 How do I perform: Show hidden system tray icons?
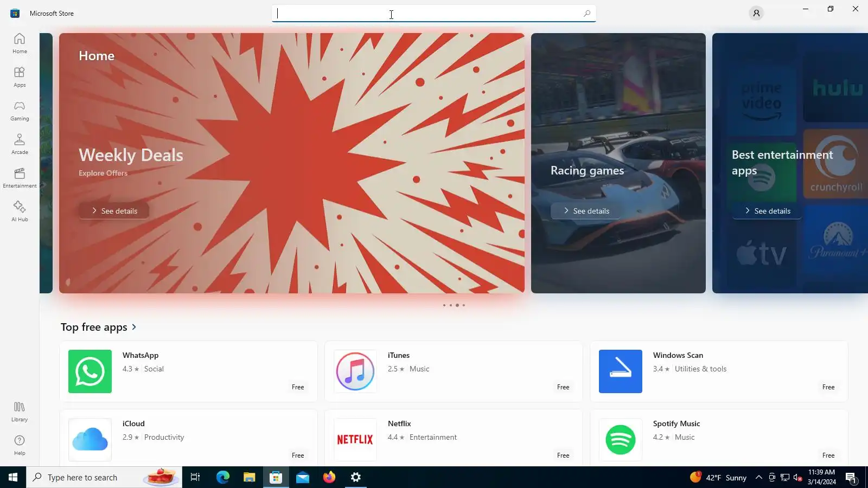click(758, 477)
